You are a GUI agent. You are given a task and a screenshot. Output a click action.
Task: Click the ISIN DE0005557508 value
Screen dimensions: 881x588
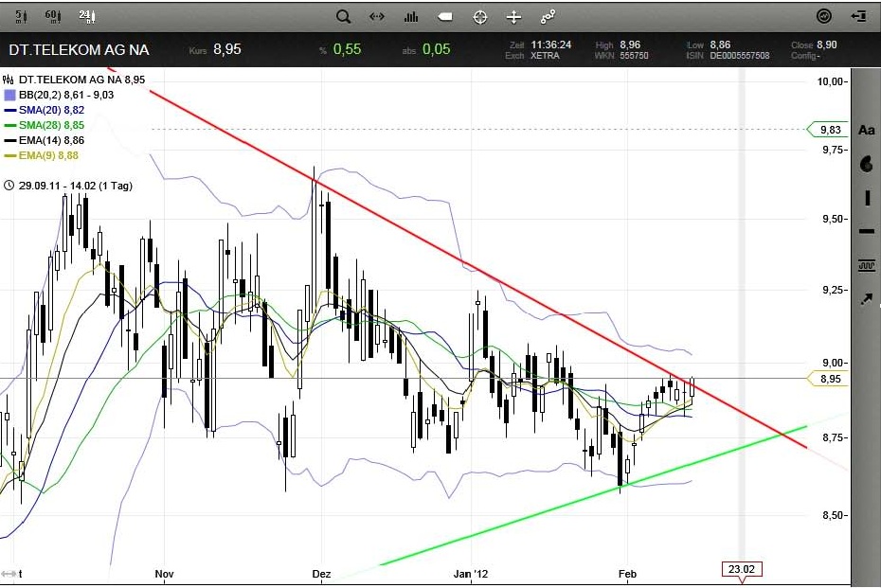coord(740,56)
